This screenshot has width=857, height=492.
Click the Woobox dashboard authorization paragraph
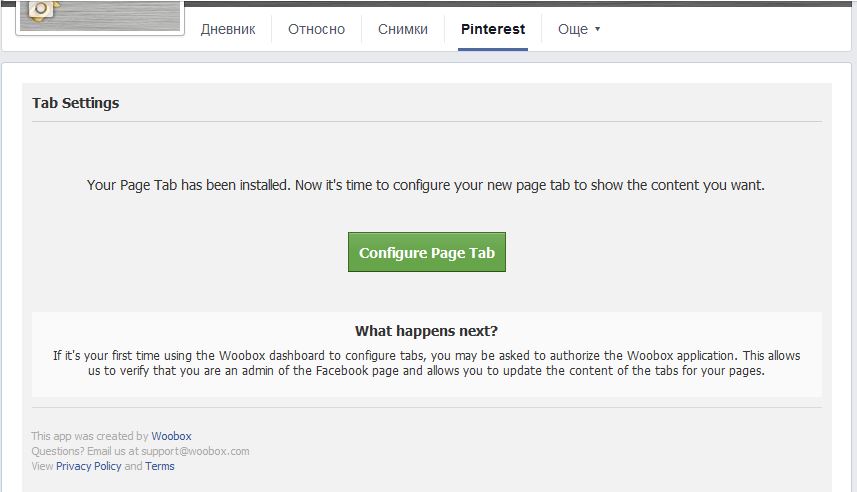426,363
